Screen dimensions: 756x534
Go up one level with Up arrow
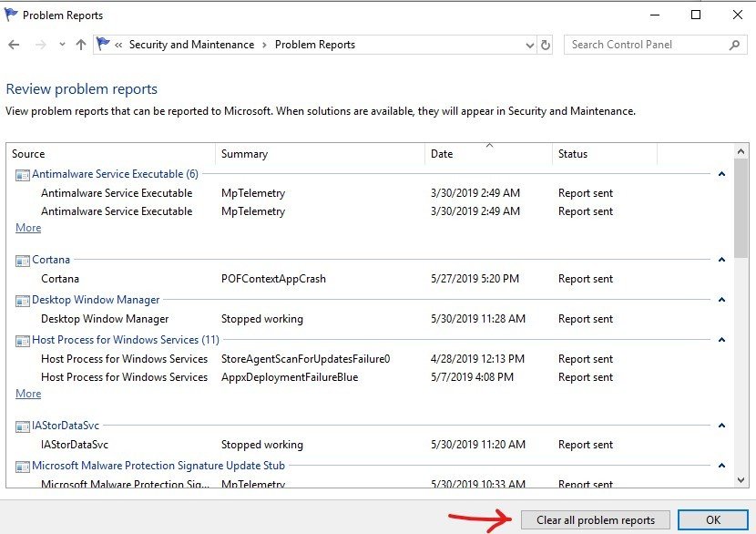click(x=81, y=45)
